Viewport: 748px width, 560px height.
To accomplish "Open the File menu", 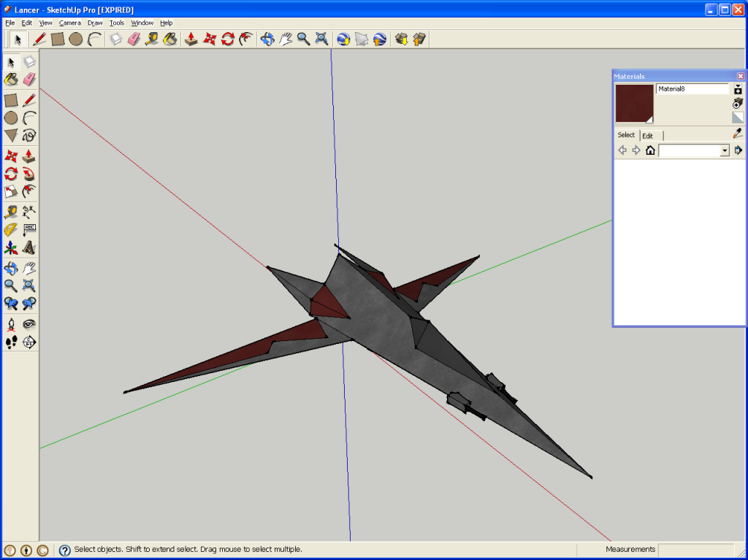I will 9,23.
